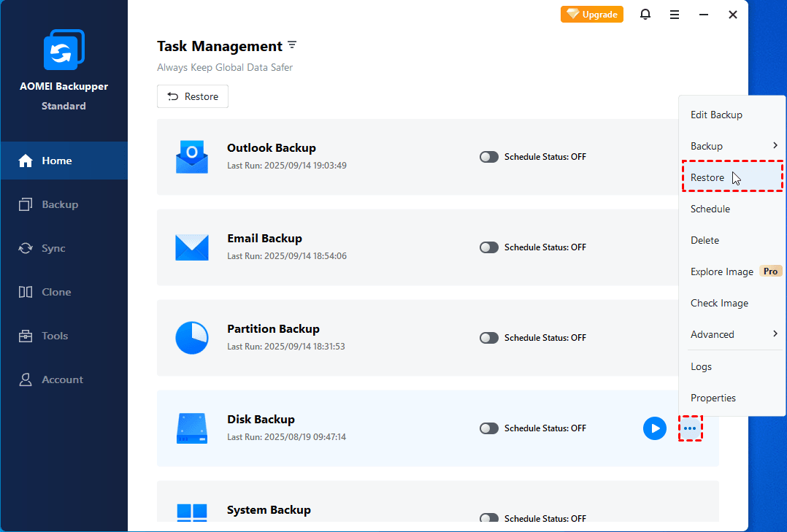Image resolution: width=787 pixels, height=532 pixels.
Task: Go to Tools in the sidebar
Action: 55,336
